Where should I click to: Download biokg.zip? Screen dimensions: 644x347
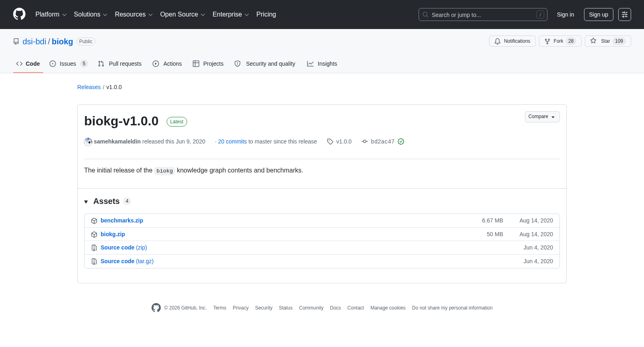coord(113,234)
